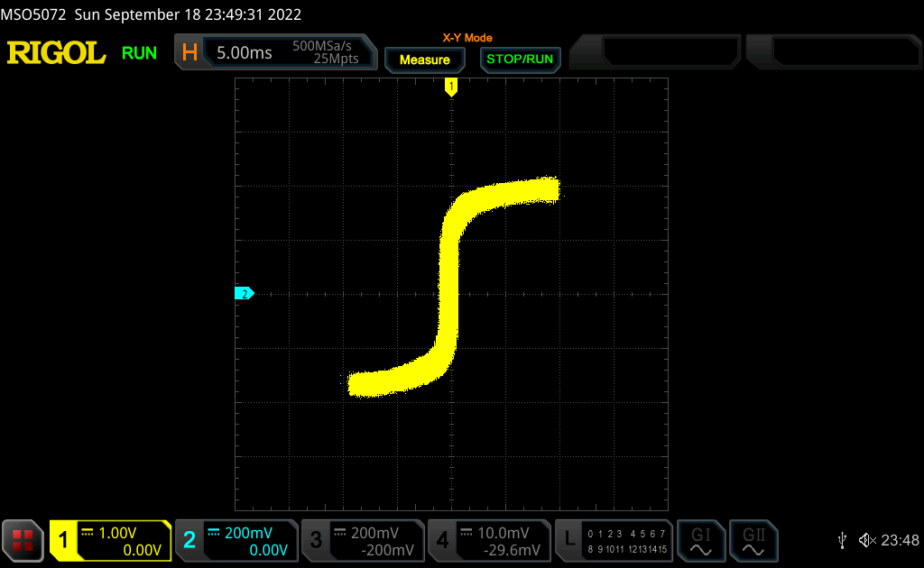Click the GII waveform generator icon

(753, 541)
